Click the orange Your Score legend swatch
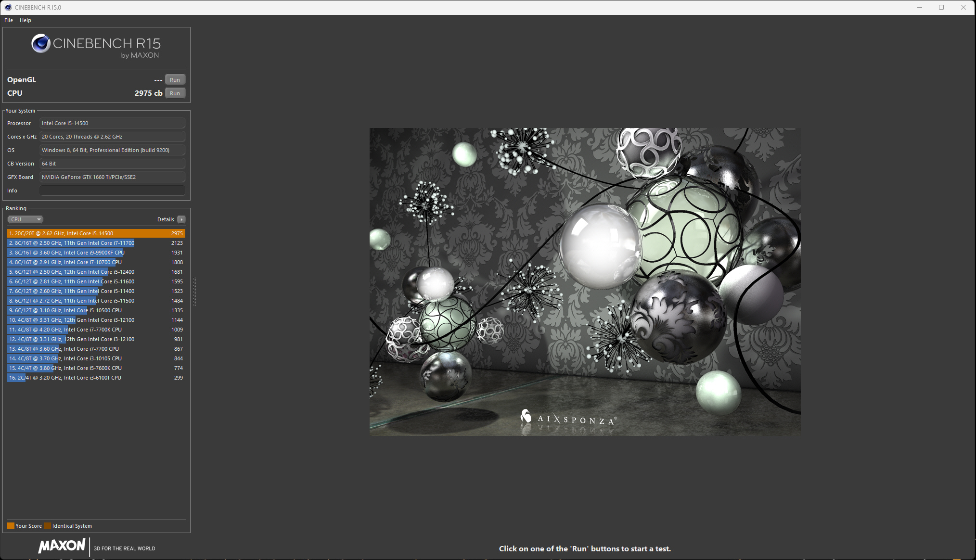The height and width of the screenshot is (560, 976). (x=11, y=526)
